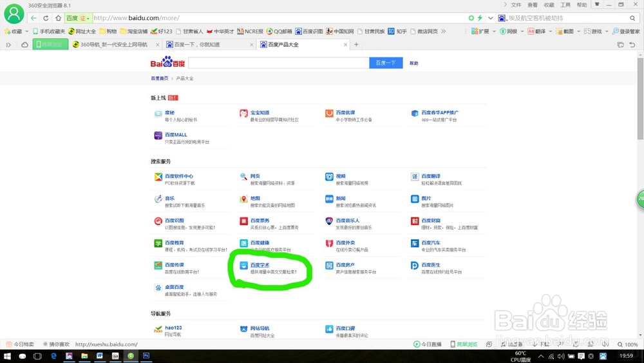Click the 百度教育 green icon

tap(158, 243)
